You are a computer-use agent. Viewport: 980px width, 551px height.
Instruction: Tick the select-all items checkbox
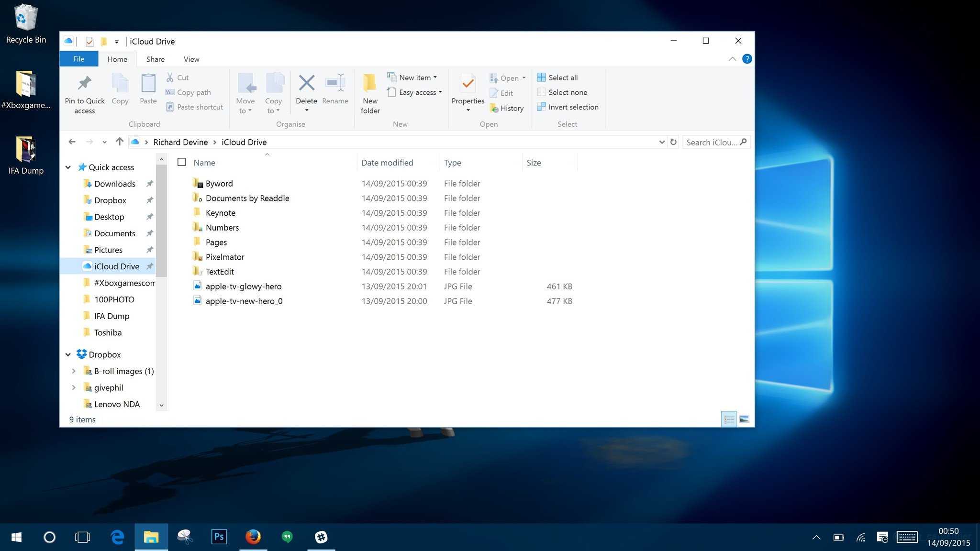coord(181,162)
